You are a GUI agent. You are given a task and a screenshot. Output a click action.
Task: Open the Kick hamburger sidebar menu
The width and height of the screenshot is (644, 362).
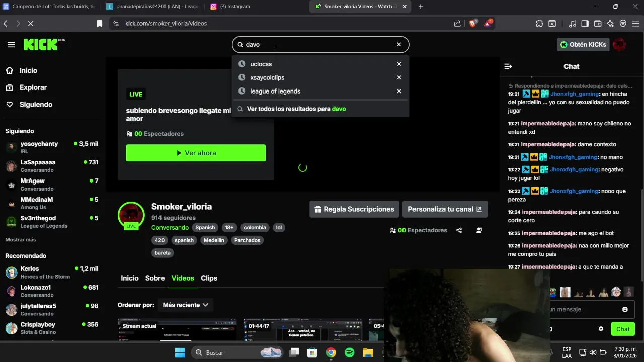[11, 45]
